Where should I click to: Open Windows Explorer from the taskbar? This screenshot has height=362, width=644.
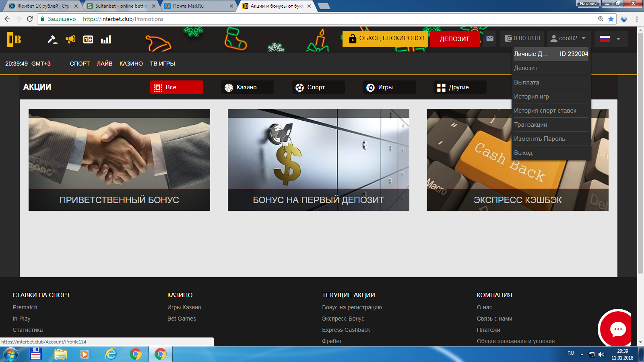point(61,354)
